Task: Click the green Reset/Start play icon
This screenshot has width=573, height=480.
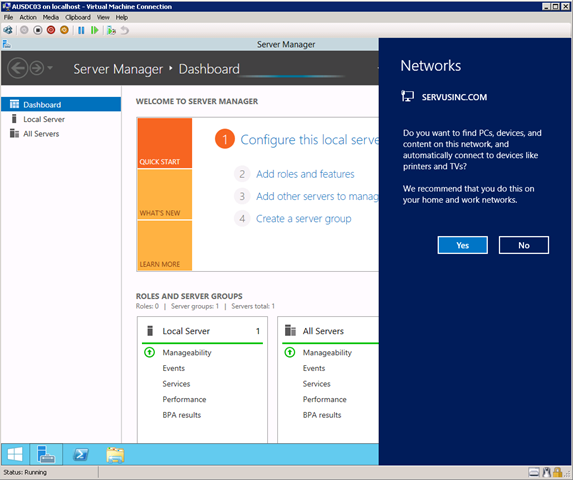Action: click(94, 30)
